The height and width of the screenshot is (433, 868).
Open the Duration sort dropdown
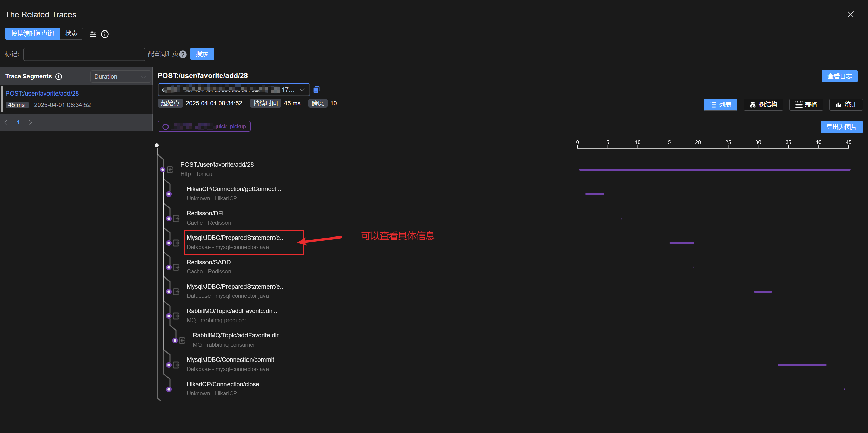coord(120,77)
